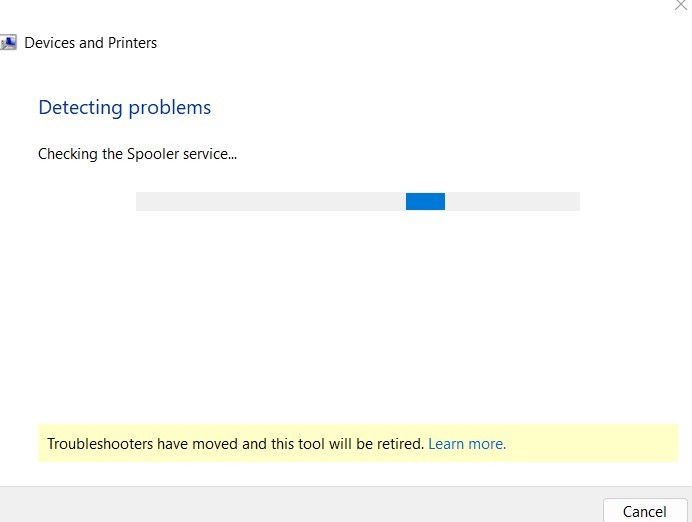The image size is (692, 522).
Task: Select the Devices and Printers title text
Action: (90, 43)
